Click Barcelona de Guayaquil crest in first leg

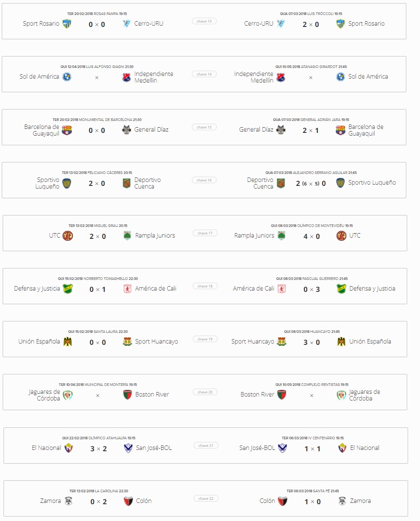pyautogui.click(x=67, y=130)
